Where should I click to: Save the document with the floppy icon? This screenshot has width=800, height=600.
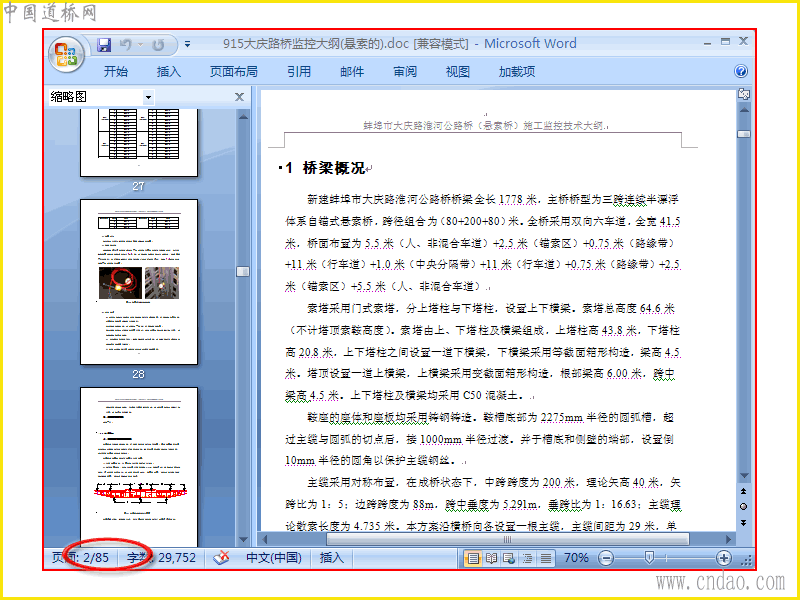tap(104, 45)
